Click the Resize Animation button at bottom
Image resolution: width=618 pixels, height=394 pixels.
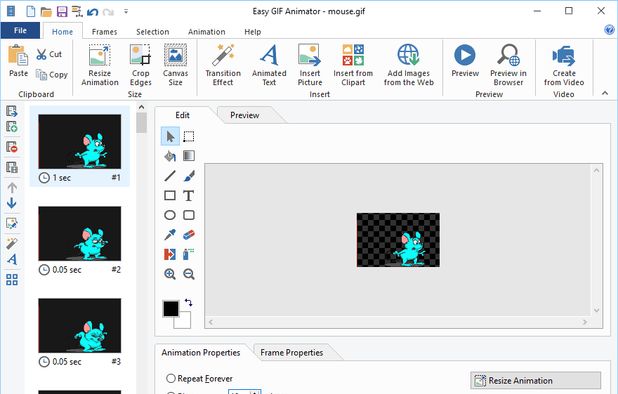[x=535, y=381]
